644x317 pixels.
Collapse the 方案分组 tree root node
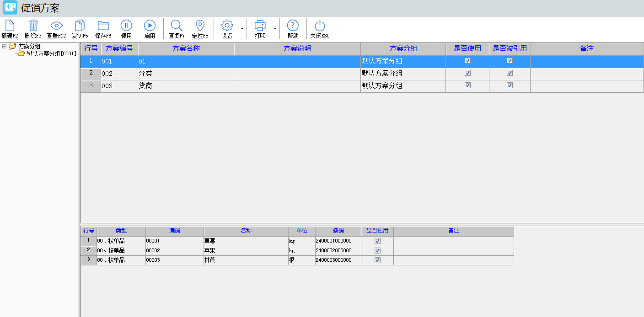click(x=4, y=46)
